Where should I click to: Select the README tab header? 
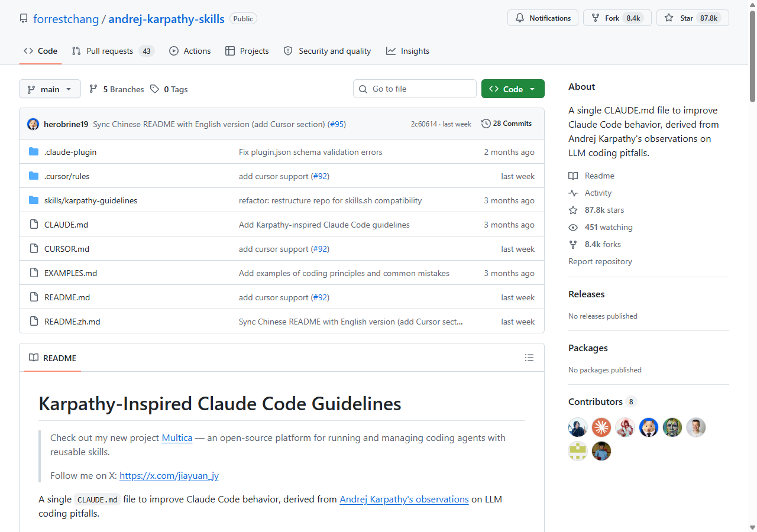coord(53,358)
